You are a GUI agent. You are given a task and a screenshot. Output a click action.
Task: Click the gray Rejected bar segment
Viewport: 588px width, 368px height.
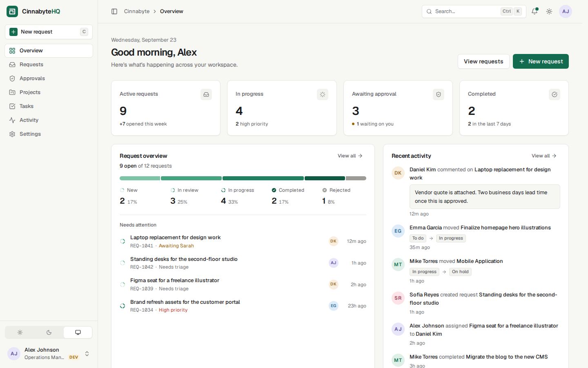pos(356,178)
